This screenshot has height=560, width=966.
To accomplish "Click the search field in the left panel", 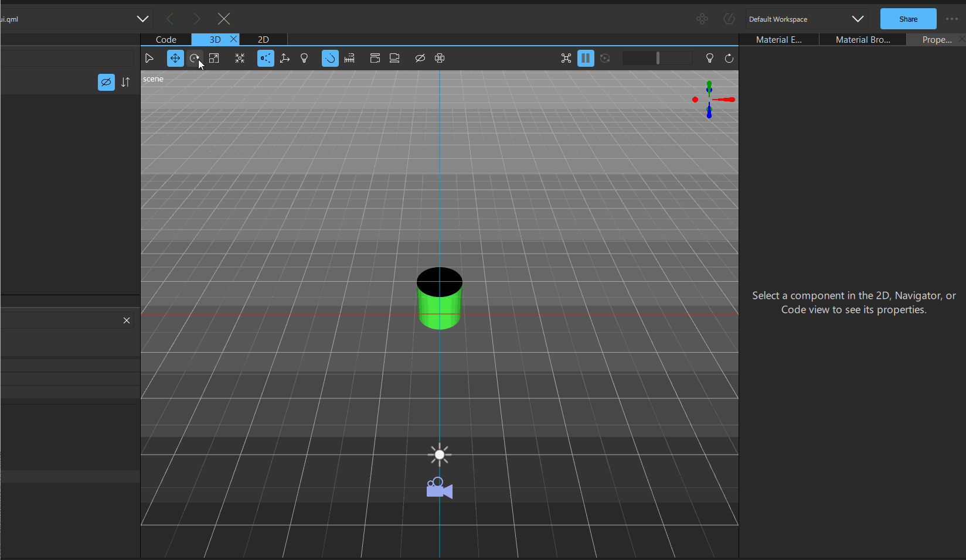I will [67, 58].
